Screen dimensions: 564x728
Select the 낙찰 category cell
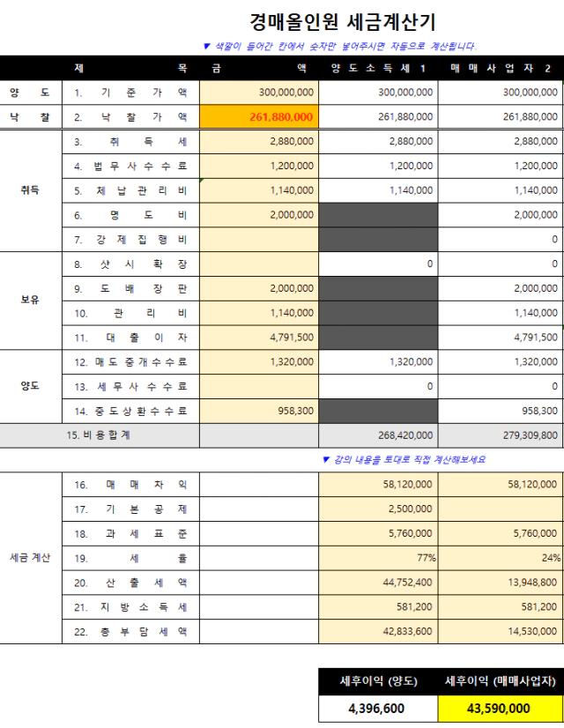click(x=30, y=117)
